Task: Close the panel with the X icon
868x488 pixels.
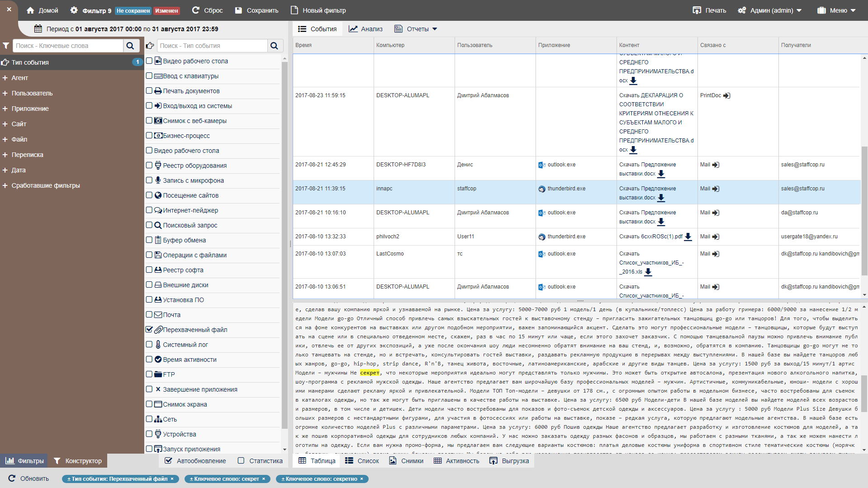Action: pos(9,9)
